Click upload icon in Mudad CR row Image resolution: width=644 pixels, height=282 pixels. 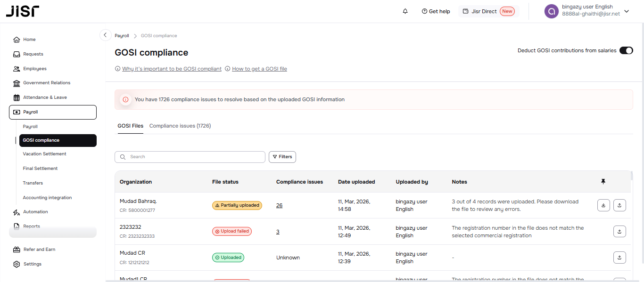tap(619, 258)
